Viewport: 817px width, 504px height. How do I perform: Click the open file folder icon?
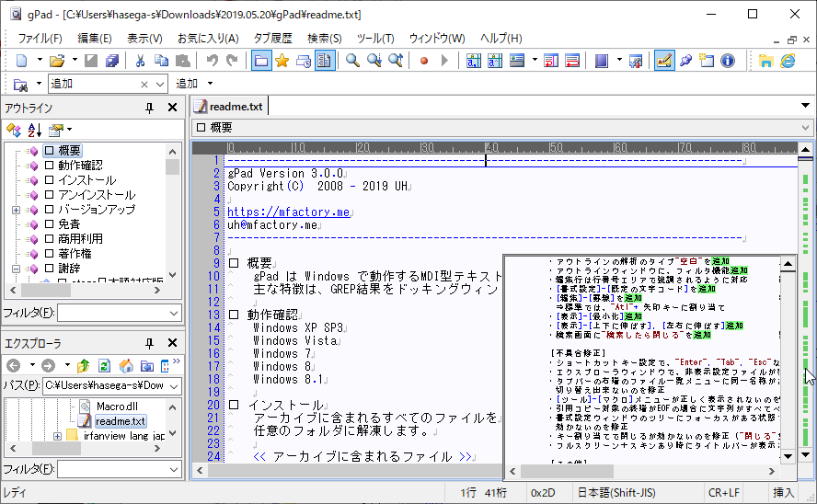[x=57, y=61]
